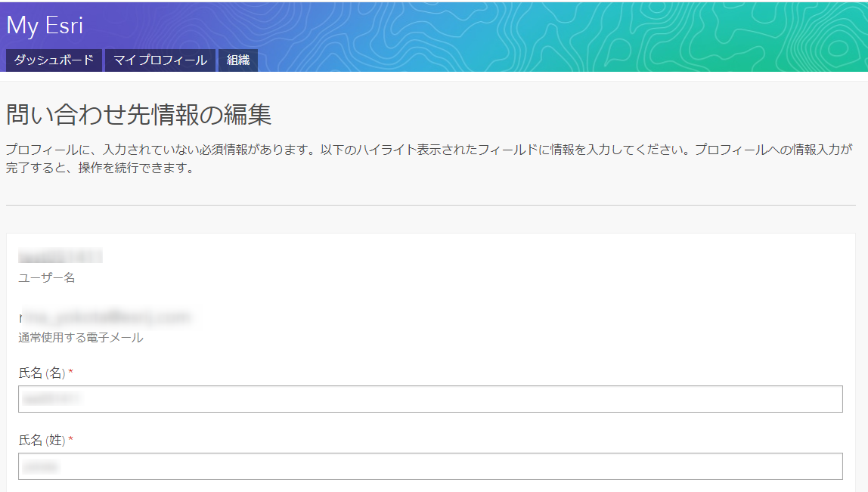Click the ユーザー名 label

[x=47, y=278]
